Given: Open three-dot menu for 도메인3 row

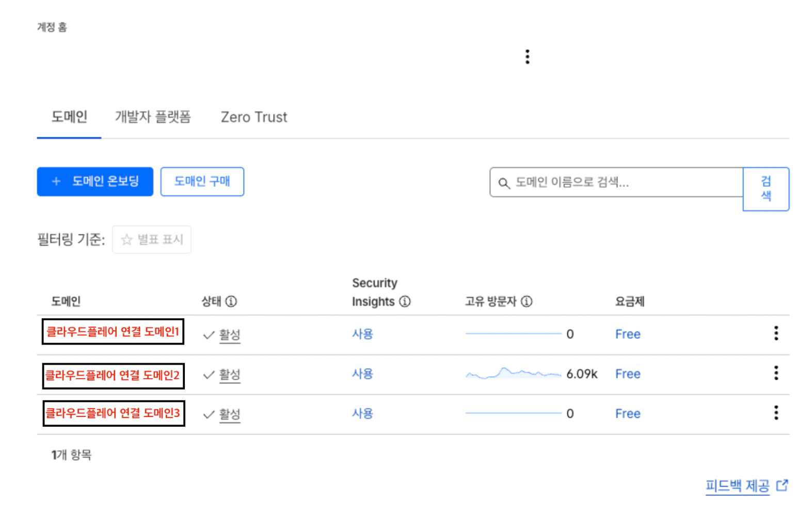Looking at the screenshot, I should (x=776, y=413).
